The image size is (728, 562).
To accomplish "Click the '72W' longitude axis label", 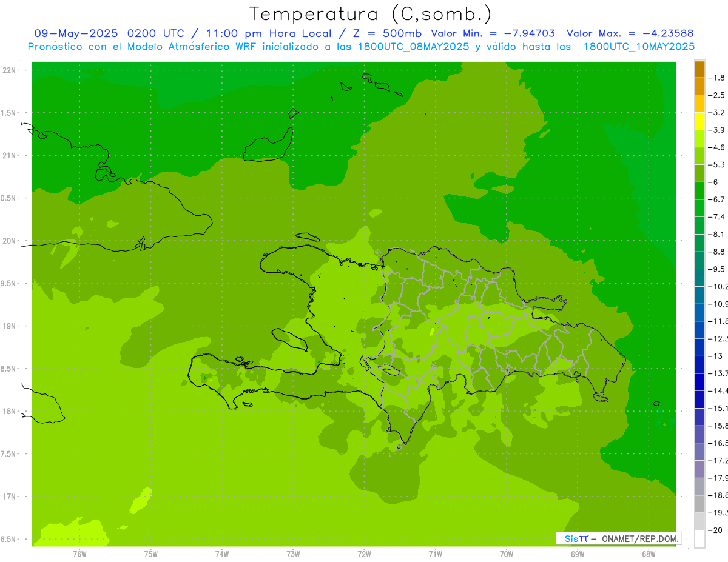I will point(364,554).
